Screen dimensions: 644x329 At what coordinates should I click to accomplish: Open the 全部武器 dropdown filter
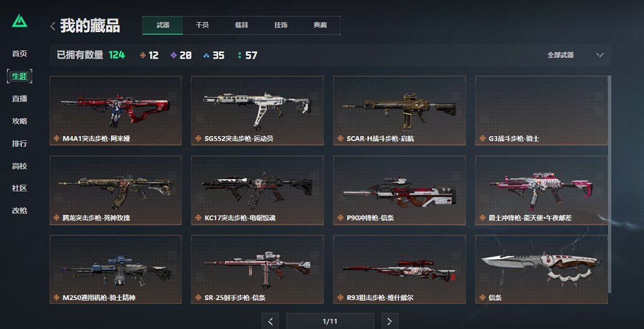575,55
